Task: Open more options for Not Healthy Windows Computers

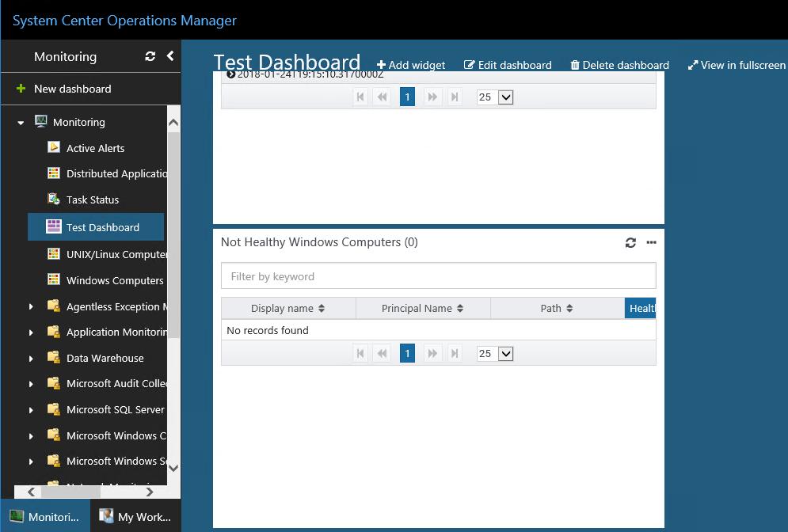Action: pyautogui.click(x=651, y=242)
